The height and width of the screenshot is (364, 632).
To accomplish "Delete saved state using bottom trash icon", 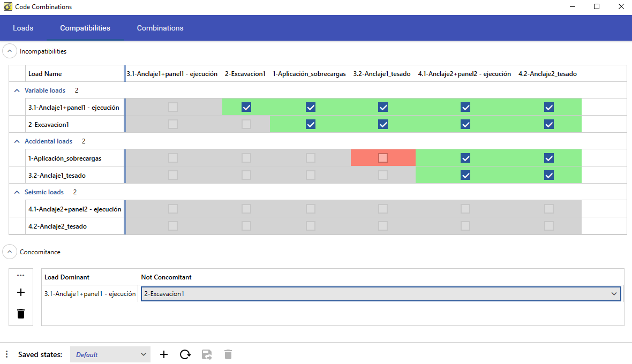I will tap(228, 354).
